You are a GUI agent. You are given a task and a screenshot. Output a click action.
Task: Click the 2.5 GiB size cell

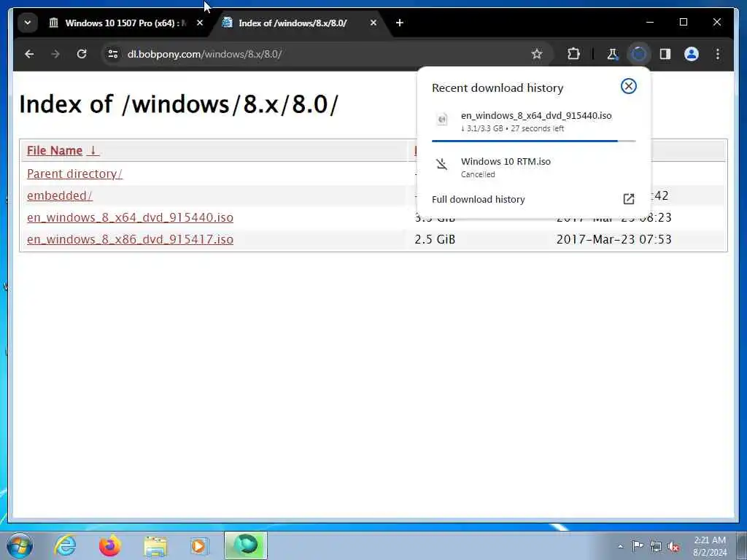click(x=435, y=239)
